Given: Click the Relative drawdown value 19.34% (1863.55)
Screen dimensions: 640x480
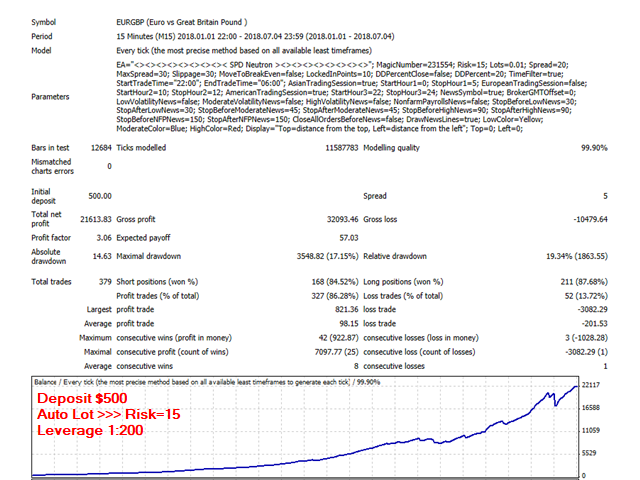Looking at the screenshot, I should point(577,256).
